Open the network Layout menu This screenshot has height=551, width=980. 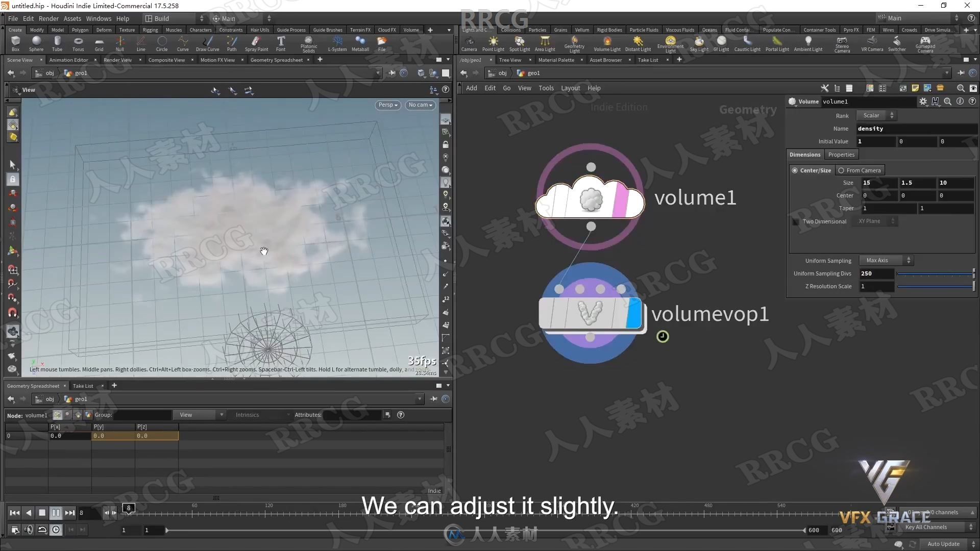(x=571, y=88)
